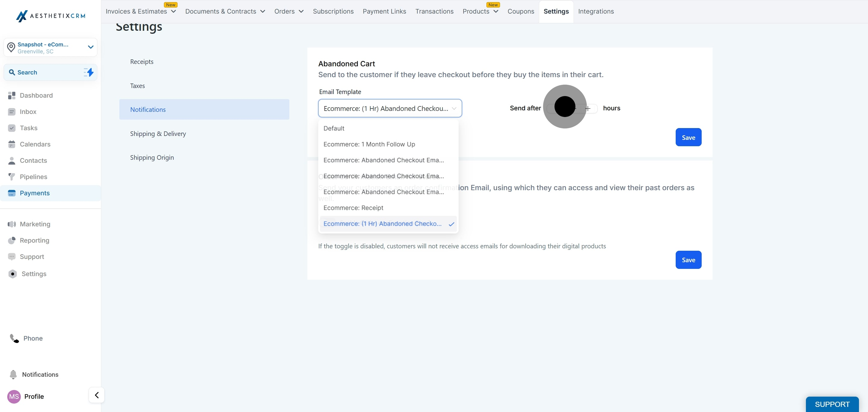Image resolution: width=868 pixels, height=412 pixels.
Task: Increase Send after hours with plus
Action: click(x=588, y=109)
